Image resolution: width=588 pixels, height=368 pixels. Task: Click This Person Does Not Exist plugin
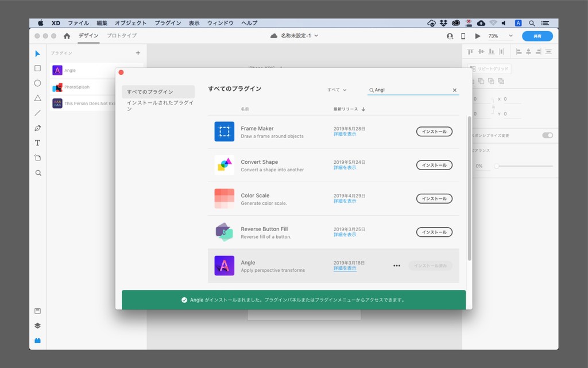[x=84, y=103]
